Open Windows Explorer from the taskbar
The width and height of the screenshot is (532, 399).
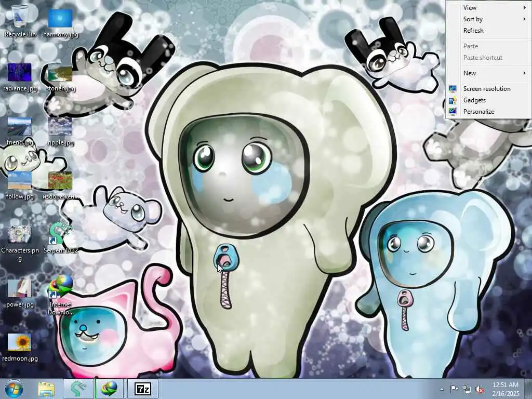coord(46,389)
